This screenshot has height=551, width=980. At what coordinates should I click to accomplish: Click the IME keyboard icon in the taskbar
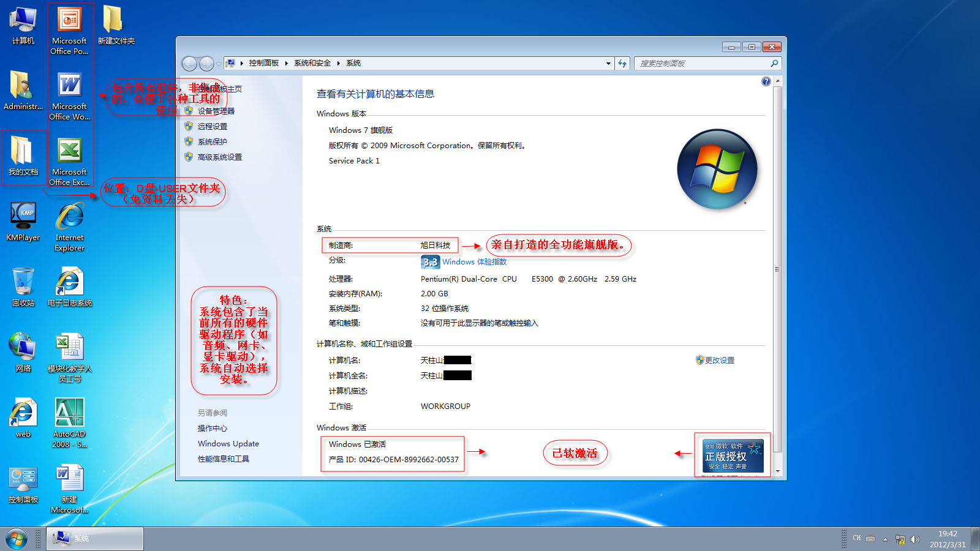[870, 539]
